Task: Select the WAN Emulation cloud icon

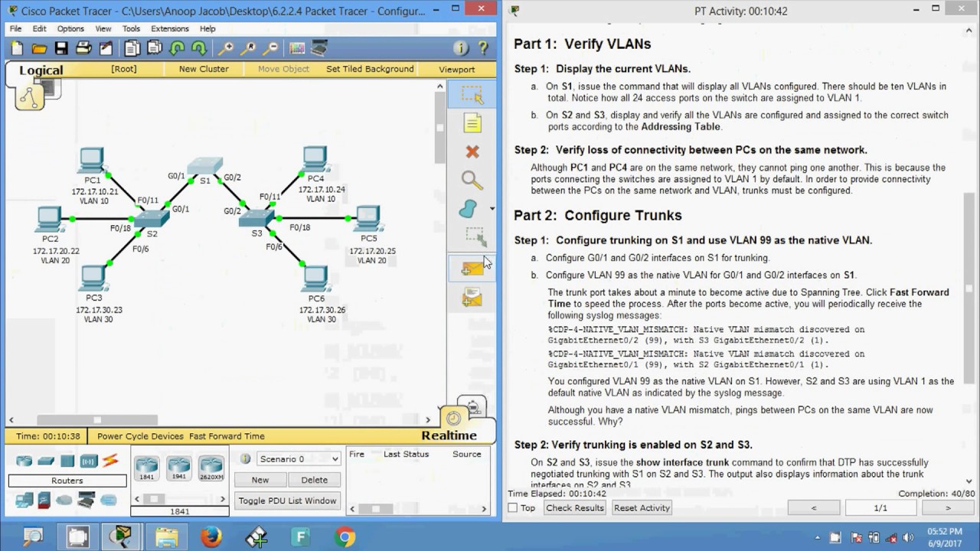Action: click(64, 500)
